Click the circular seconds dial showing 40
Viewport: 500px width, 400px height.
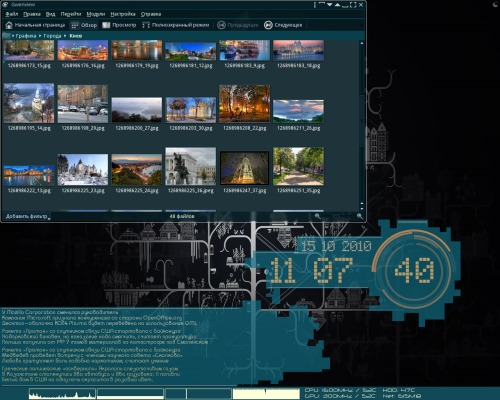pos(414,270)
